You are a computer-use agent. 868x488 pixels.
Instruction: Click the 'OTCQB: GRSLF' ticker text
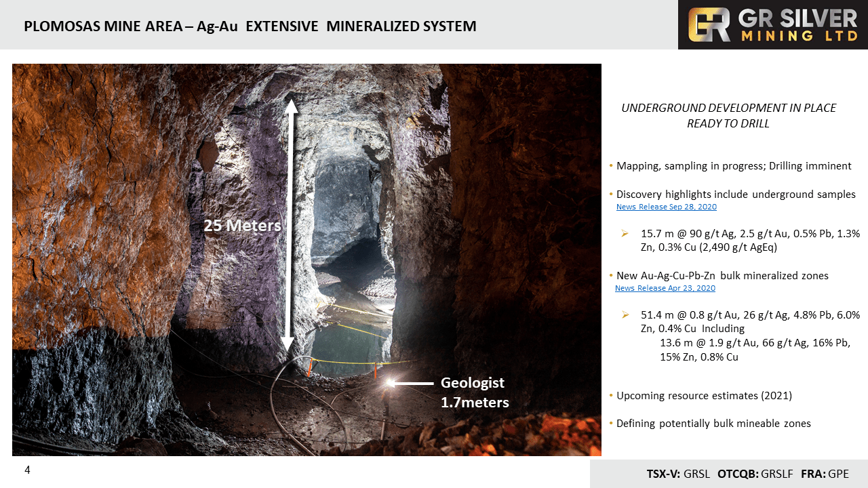tap(755, 474)
